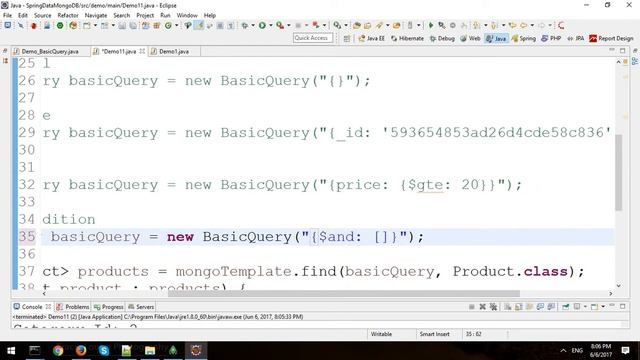Minimize the Console panel
640x360 pixels.
(611, 306)
